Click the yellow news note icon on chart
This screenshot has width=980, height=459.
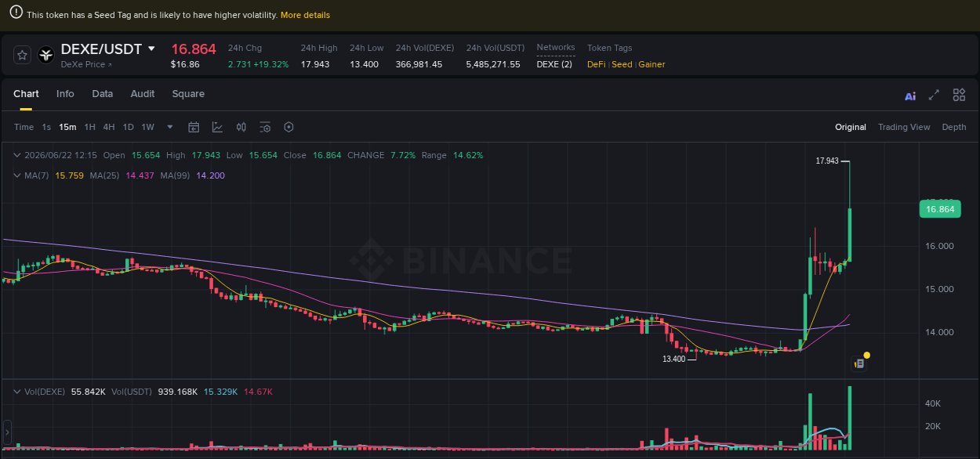click(x=859, y=363)
